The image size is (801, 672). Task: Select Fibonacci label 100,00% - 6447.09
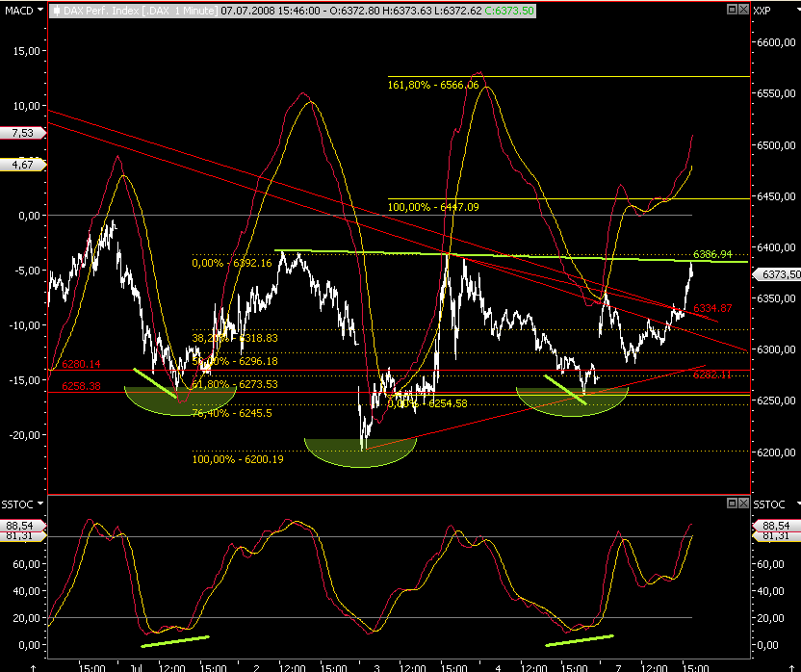point(433,207)
